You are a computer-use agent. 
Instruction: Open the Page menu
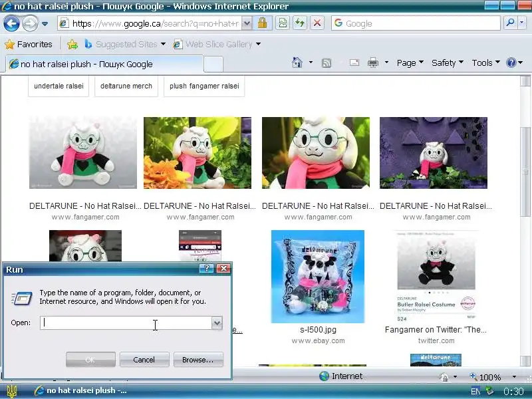pyautogui.click(x=410, y=63)
